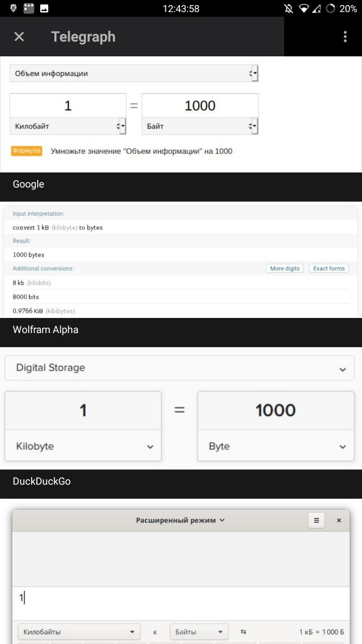Close the Telegraph page with X
Image resolution: width=362 pixels, height=644 pixels.
tap(19, 36)
